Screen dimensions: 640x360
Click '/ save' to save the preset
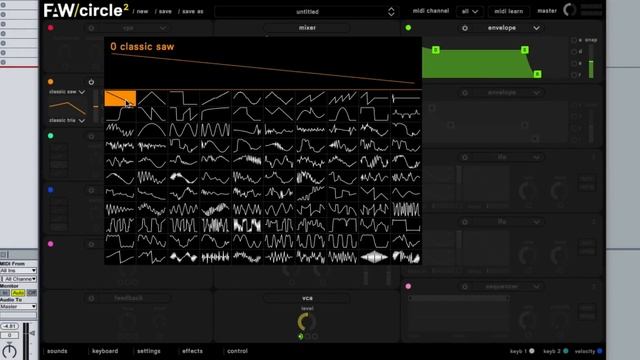(163, 11)
